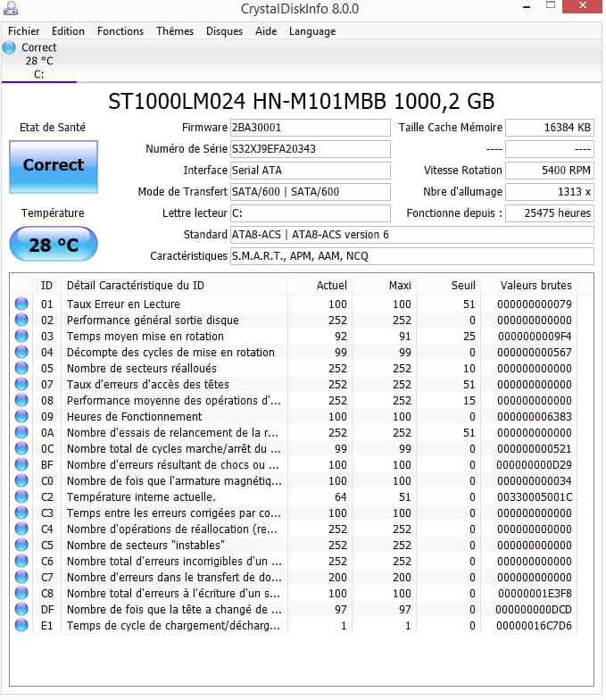Screen dimensions: 606x700
Task: Click status orb for ID C2 row
Action: [x=21, y=496]
